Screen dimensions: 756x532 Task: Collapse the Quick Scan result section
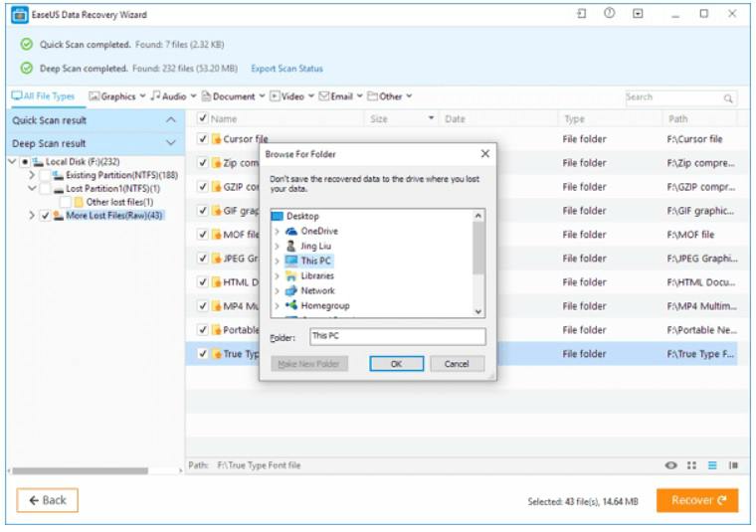(170, 120)
